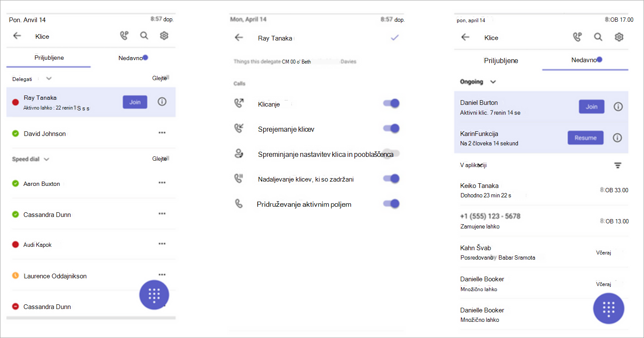Select Aaron Buxton speed dial contact
644x338 pixels.
coord(91,184)
